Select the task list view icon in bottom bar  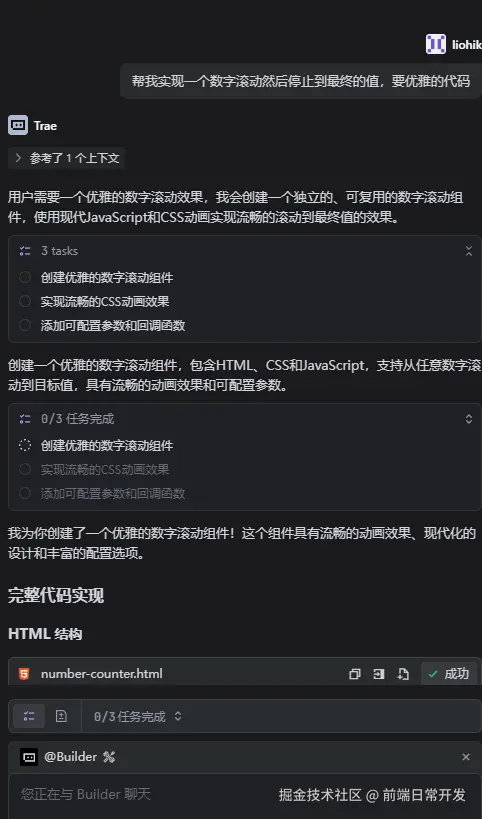pyautogui.click(x=29, y=716)
